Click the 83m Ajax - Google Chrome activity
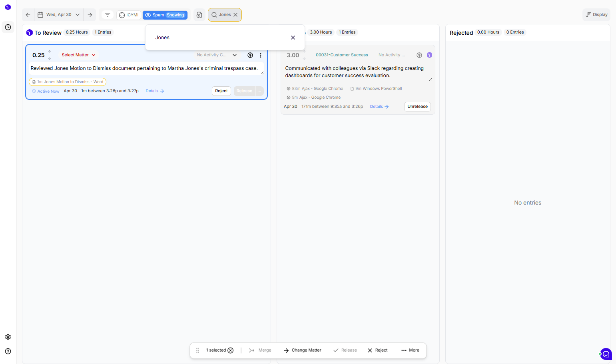The image size is (616, 364). click(x=315, y=89)
